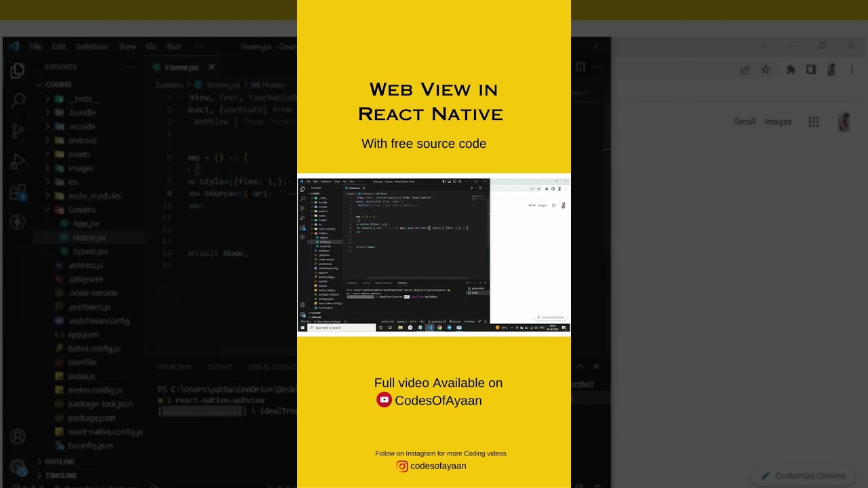The width and height of the screenshot is (868, 488).
Task: Open tsconfig.json in the Explorer tree
Action: [x=325, y=308]
